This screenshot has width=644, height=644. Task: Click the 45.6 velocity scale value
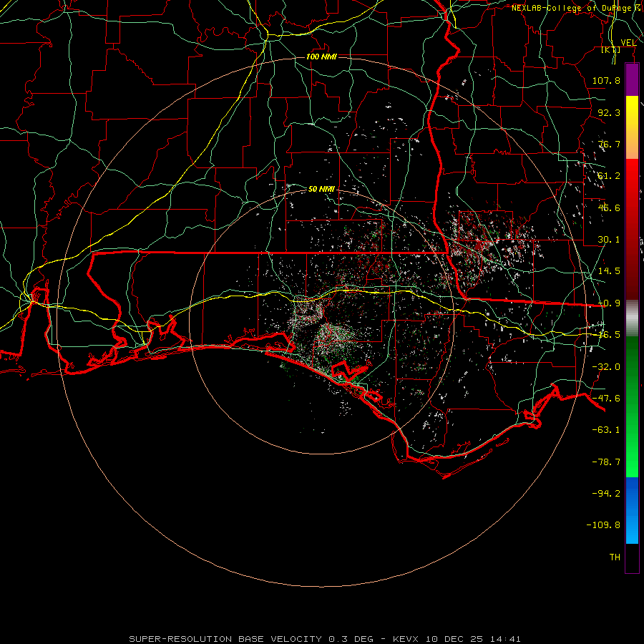[x=609, y=208]
